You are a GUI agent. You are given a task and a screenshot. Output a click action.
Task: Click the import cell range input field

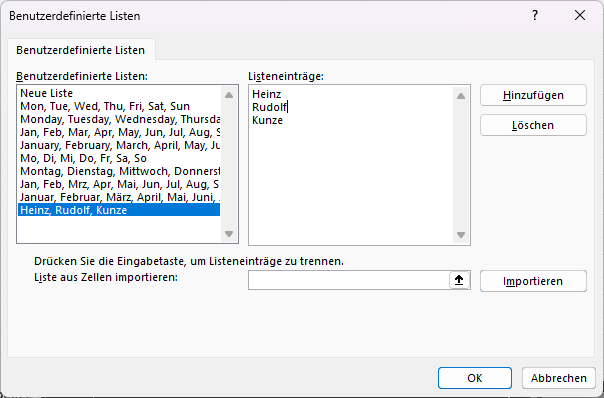coord(349,280)
